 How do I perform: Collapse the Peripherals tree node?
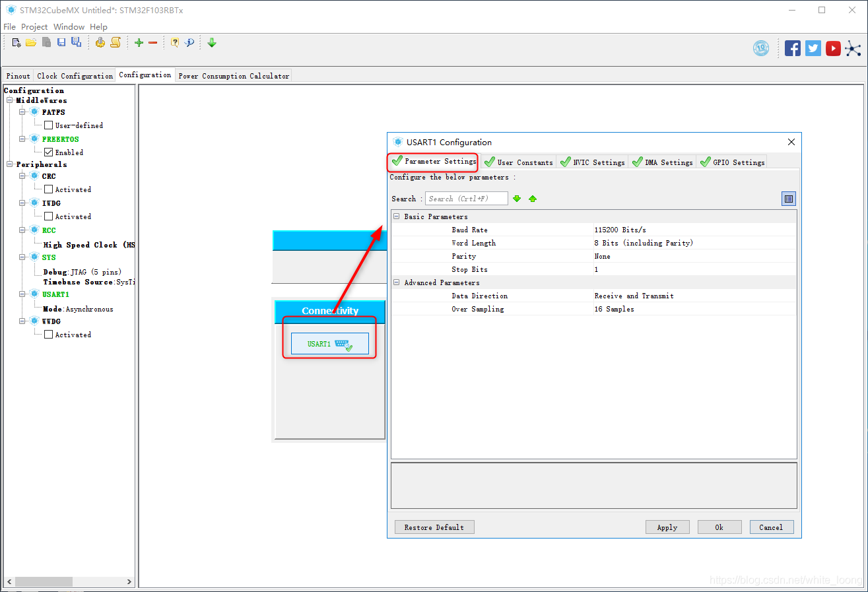tap(10, 164)
